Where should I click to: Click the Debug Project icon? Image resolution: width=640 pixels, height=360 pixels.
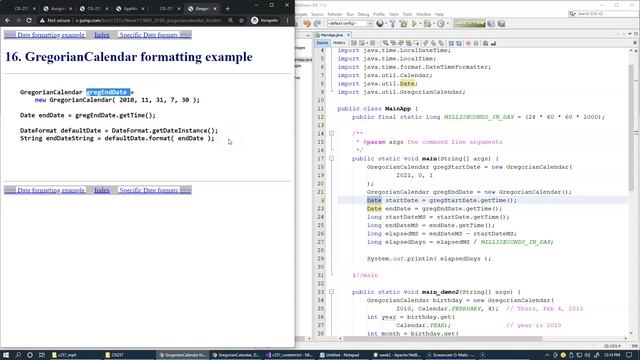[427, 24]
